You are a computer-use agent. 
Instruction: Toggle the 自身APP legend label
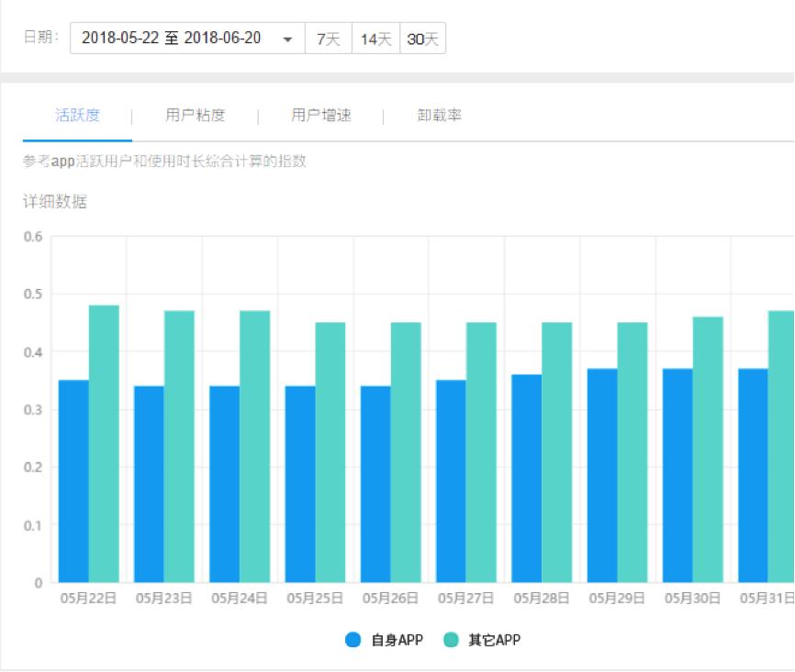click(397, 641)
